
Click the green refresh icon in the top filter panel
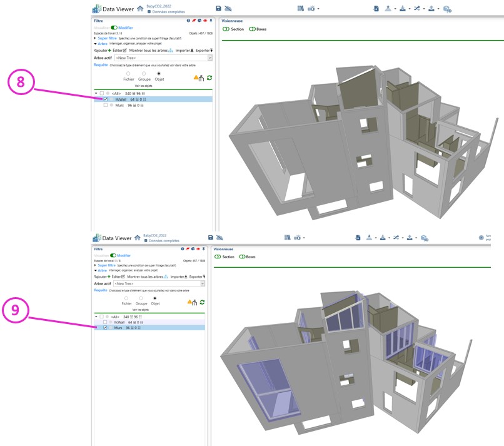209,78
